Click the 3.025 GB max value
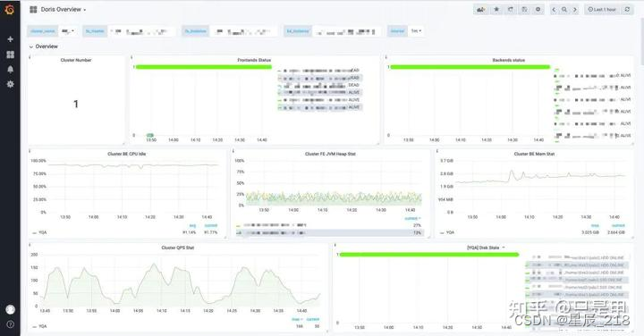This screenshot has height=336, width=644. (x=590, y=232)
